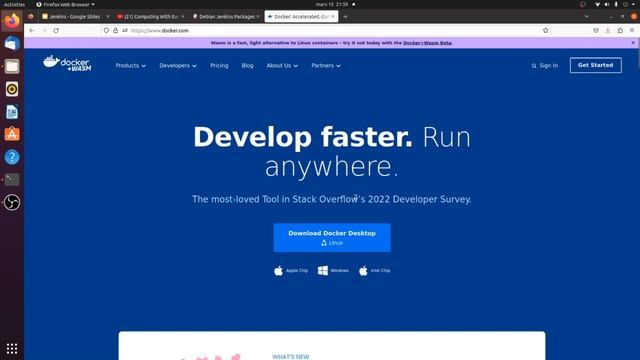Go back using browser back arrow
Screen dimensions: 640x360
coord(32,31)
